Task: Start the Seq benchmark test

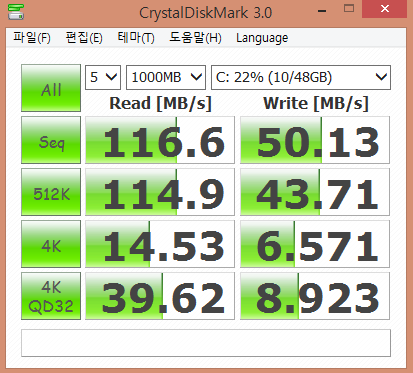Action: click(51, 140)
